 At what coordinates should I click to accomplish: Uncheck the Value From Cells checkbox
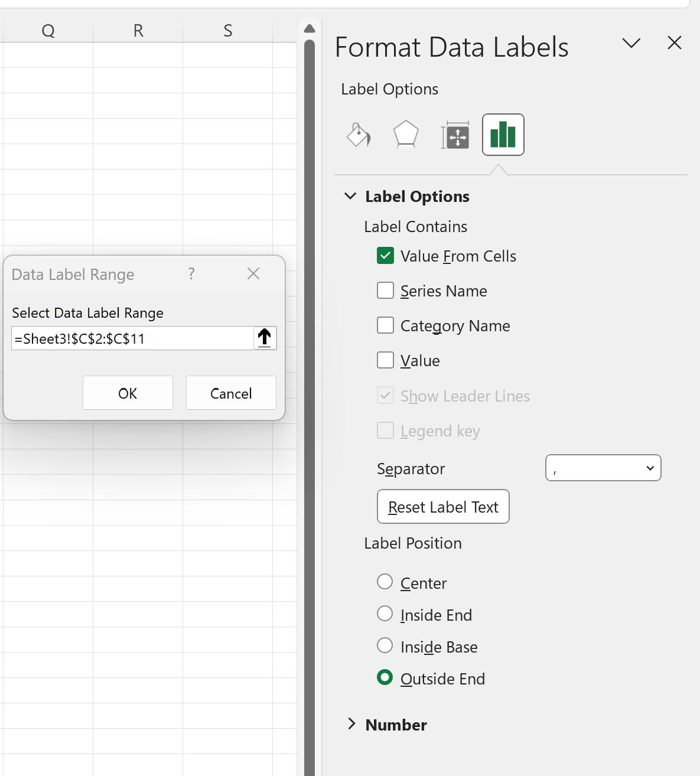point(386,256)
